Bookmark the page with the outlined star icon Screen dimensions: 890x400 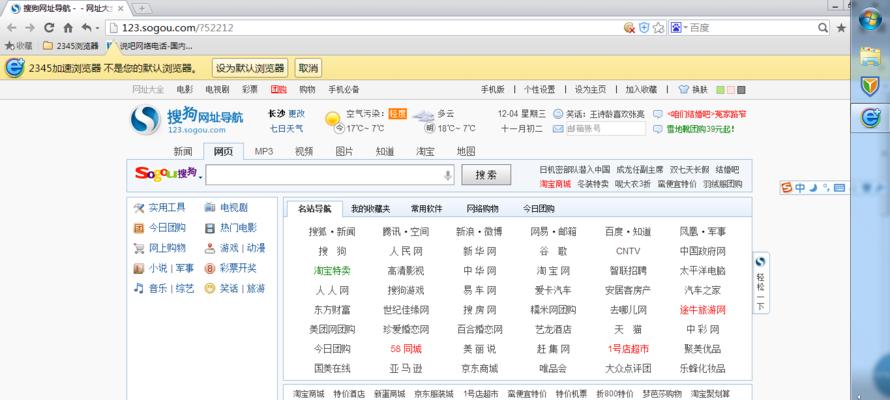658,28
